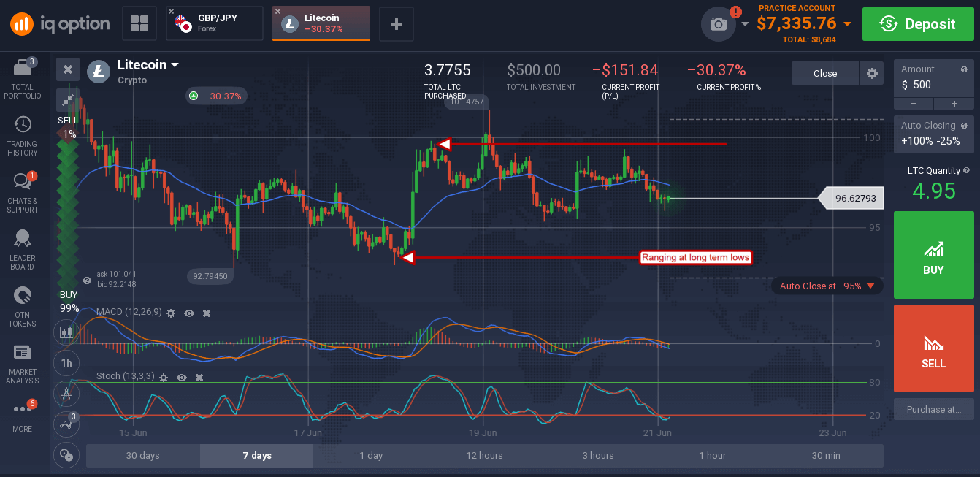This screenshot has height=477, width=980.
Task: Select the 12 hours timeframe
Action: pos(485,456)
